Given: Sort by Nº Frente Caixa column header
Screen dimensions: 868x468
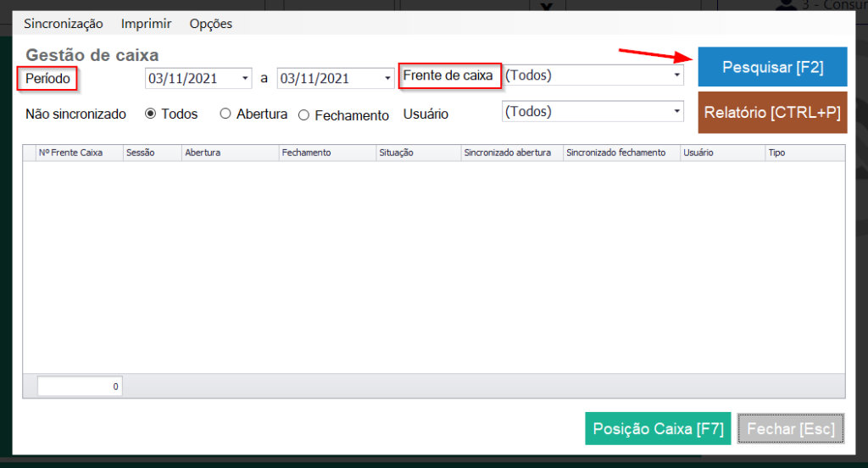Looking at the screenshot, I should click(x=80, y=153).
